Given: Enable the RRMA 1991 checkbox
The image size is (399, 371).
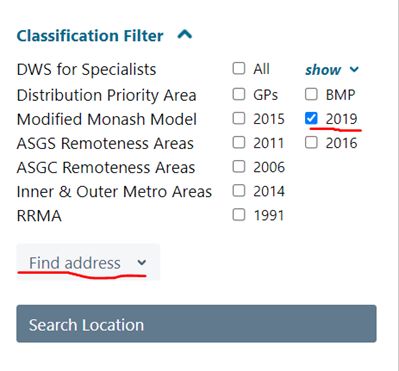Looking at the screenshot, I should [239, 215].
